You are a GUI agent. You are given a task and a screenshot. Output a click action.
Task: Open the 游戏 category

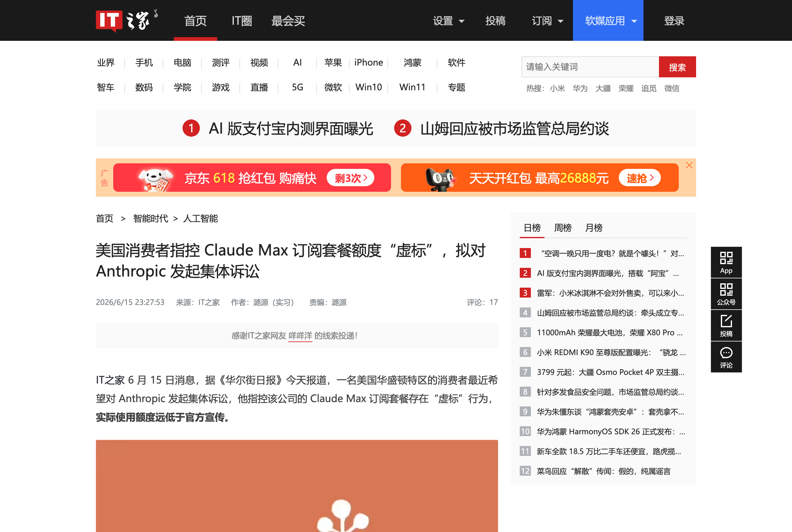pos(221,88)
